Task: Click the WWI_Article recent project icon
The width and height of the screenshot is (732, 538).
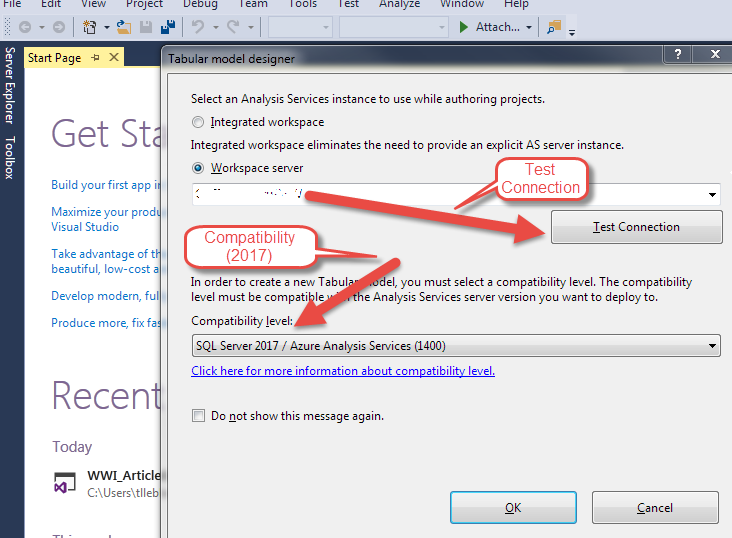Action: (x=65, y=483)
